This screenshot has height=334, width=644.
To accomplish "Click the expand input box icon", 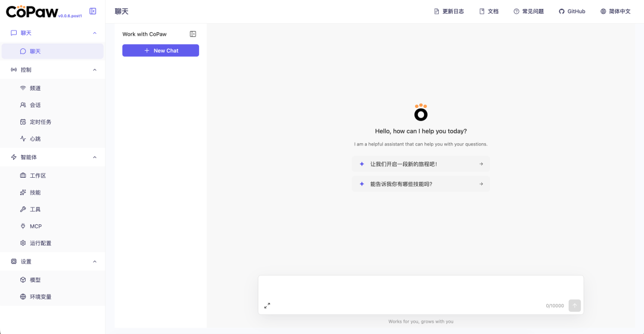I will click(267, 305).
